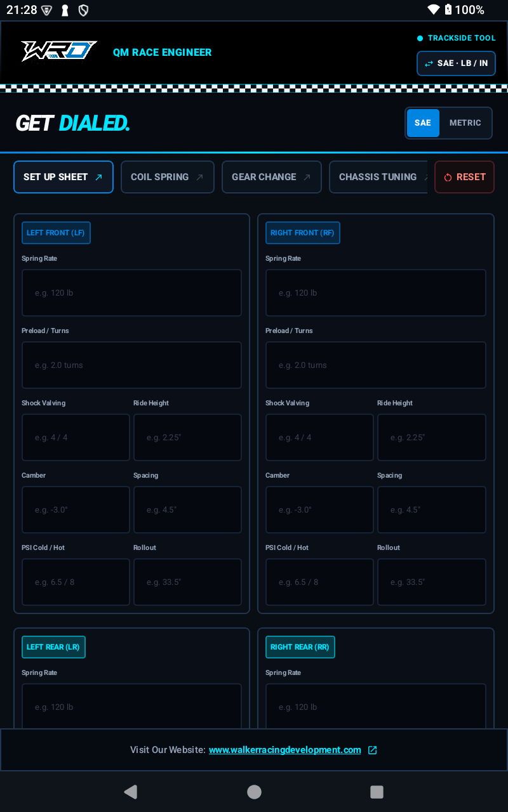Tap the Right Front PSI Cold / Hot field
Screen dimensions: 508x812
point(319,582)
